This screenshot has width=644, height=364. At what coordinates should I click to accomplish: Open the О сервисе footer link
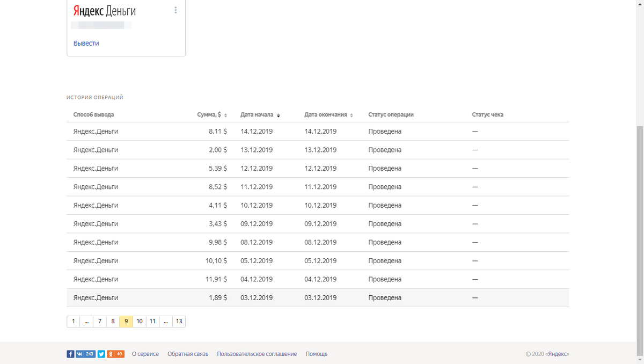click(145, 354)
